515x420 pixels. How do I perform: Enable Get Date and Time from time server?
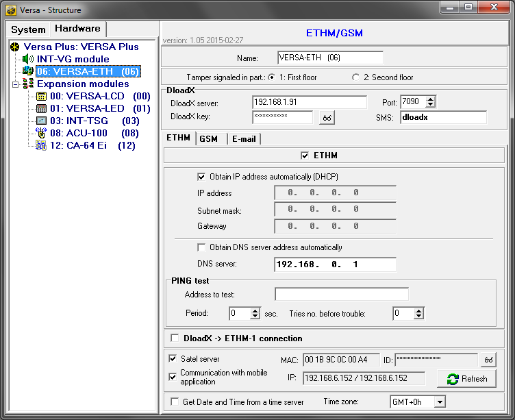point(175,402)
